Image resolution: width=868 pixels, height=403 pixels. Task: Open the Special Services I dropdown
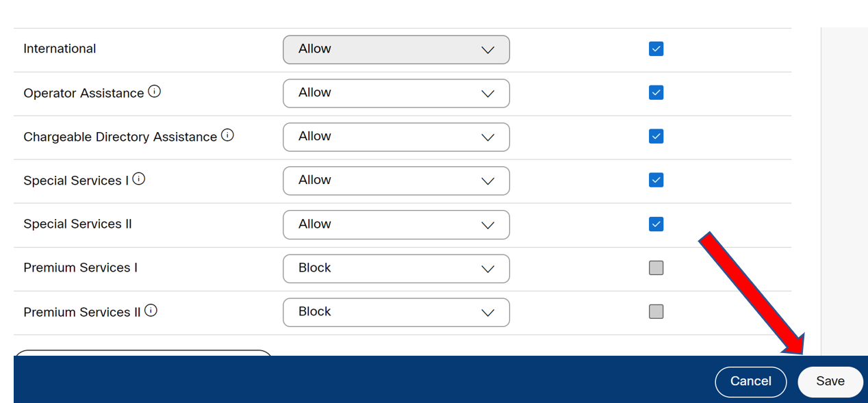click(396, 181)
